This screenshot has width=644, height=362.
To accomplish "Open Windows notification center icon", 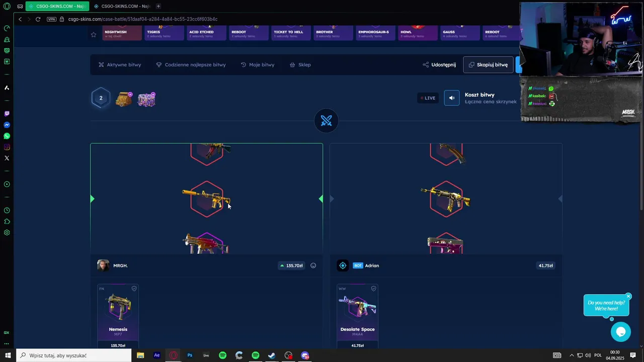I will coord(633,355).
